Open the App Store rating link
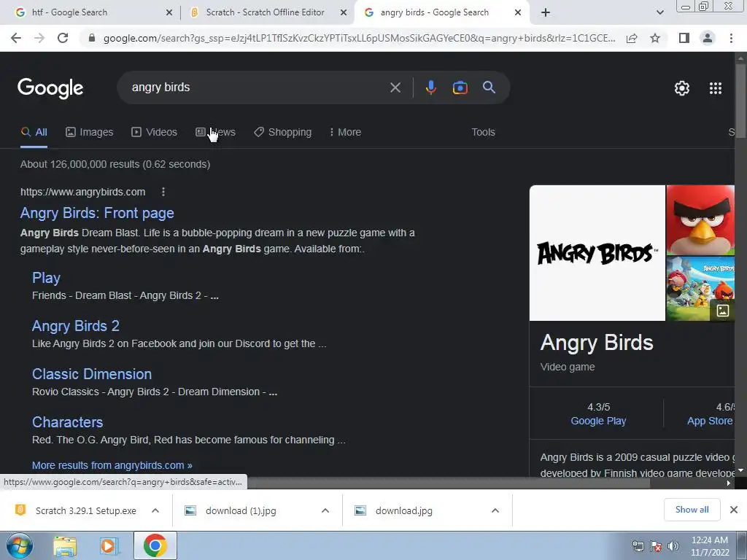747x560 pixels. (710, 421)
